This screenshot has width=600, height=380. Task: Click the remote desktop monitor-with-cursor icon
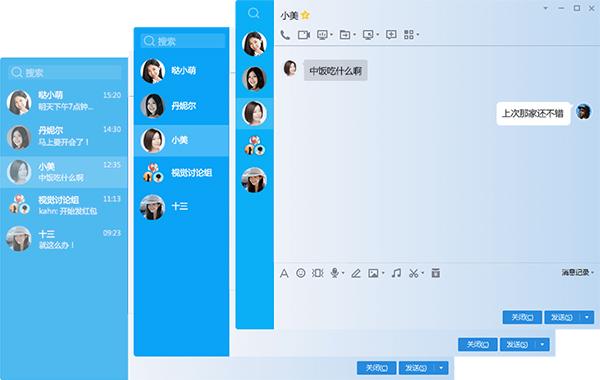tap(368, 35)
